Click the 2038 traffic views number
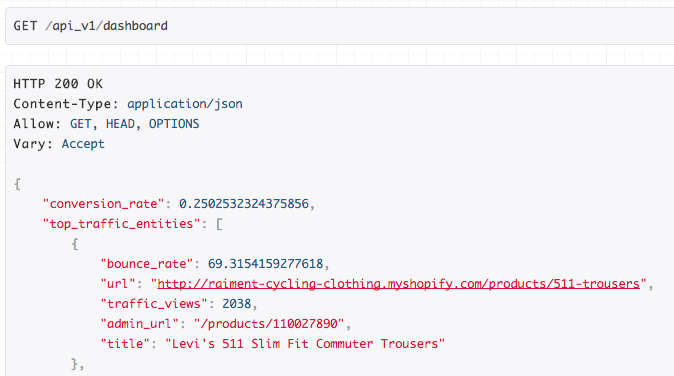The width and height of the screenshot is (674, 376). coord(236,304)
